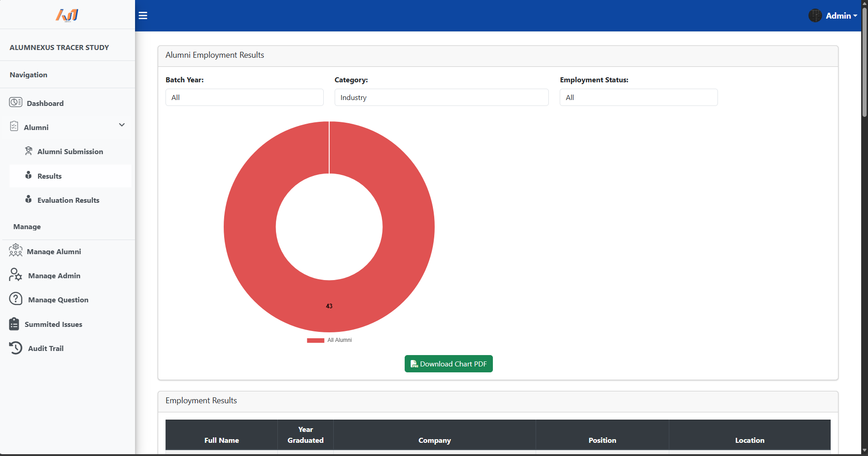Open Audit Trail via the history icon
The width and height of the screenshot is (868, 456).
(x=15, y=348)
